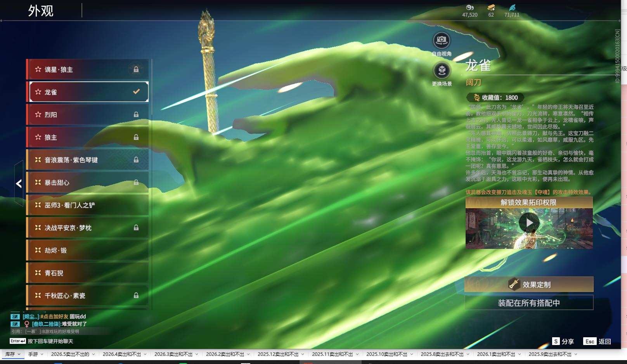Viewport: 627px width, 364px height.
Task: Open dropdown arrow on 2026.4卖出和不出 tab
Action: point(145,354)
